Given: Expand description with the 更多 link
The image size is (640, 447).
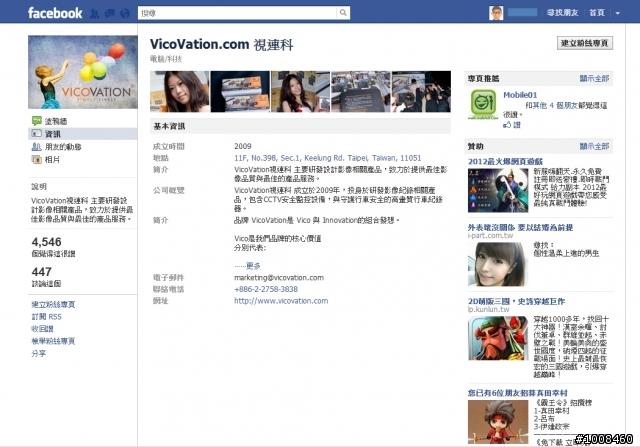Looking at the screenshot, I should (253, 266).
